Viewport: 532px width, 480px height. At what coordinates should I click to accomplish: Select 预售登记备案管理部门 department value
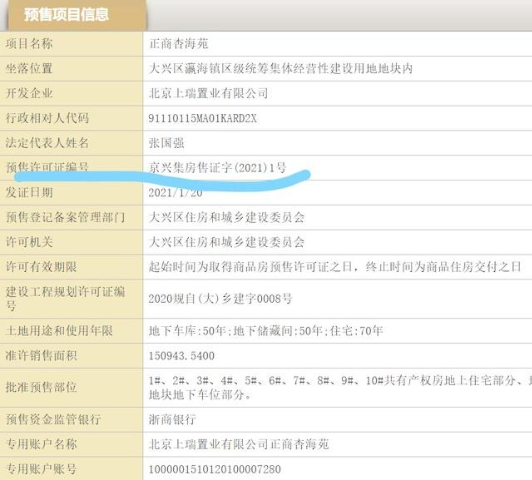point(226,217)
